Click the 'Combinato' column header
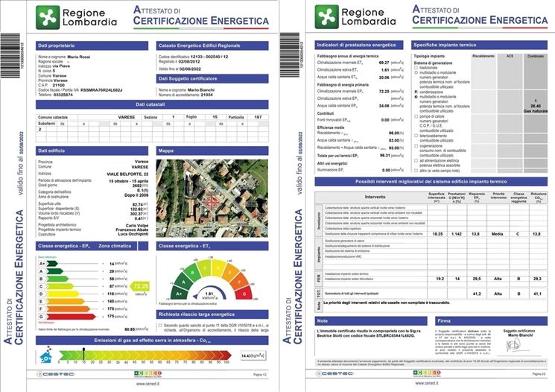This screenshot has height=392, width=555. click(x=536, y=57)
